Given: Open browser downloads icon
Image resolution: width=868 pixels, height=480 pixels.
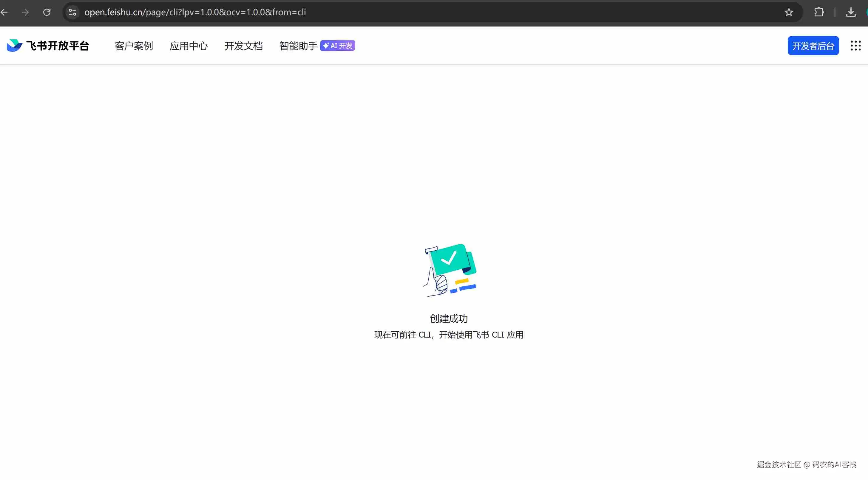Looking at the screenshot, I should [x=851, y=12].
